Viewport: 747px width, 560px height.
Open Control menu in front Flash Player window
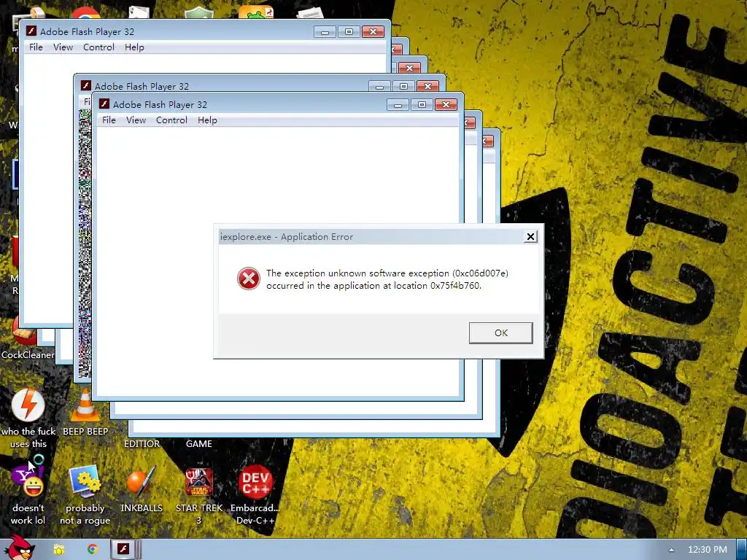(x=171, y=120)
